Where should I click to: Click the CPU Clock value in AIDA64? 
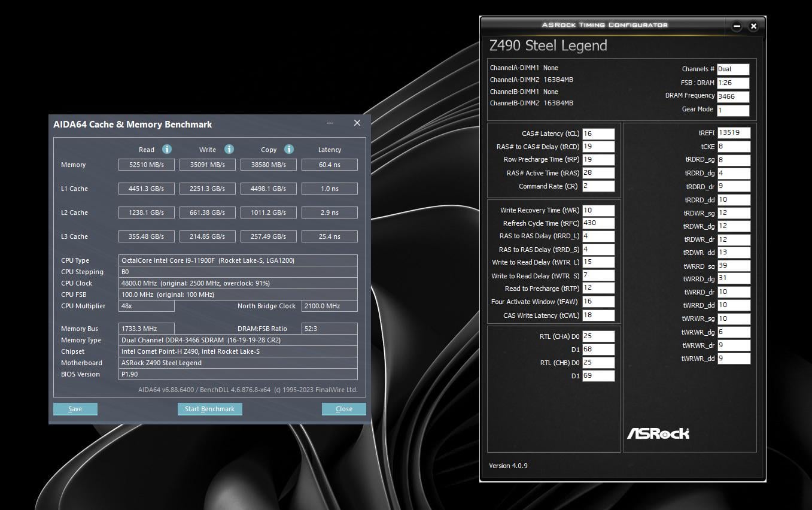click(238, 283)
